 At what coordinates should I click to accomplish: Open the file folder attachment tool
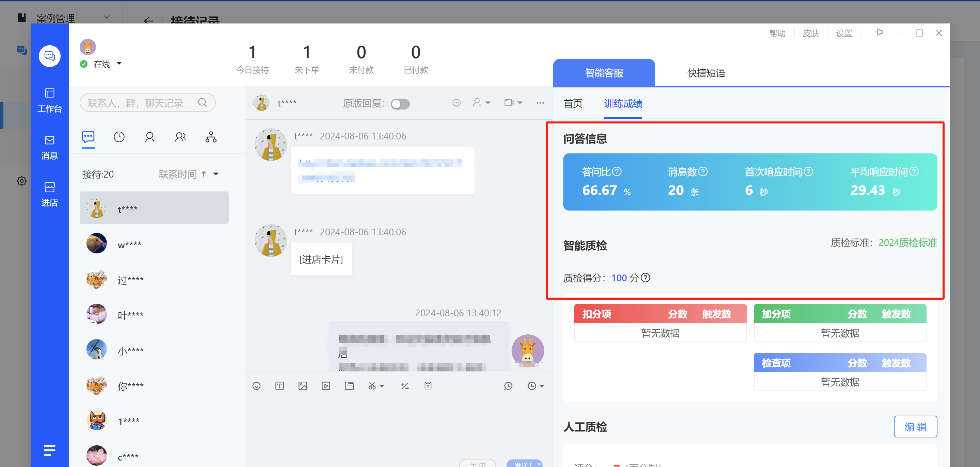349,386
